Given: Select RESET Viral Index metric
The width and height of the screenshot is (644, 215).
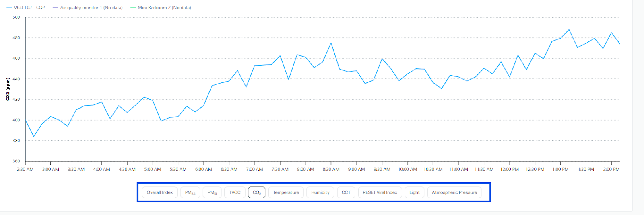Looking at the screenshot, I should tap(380, 192).
